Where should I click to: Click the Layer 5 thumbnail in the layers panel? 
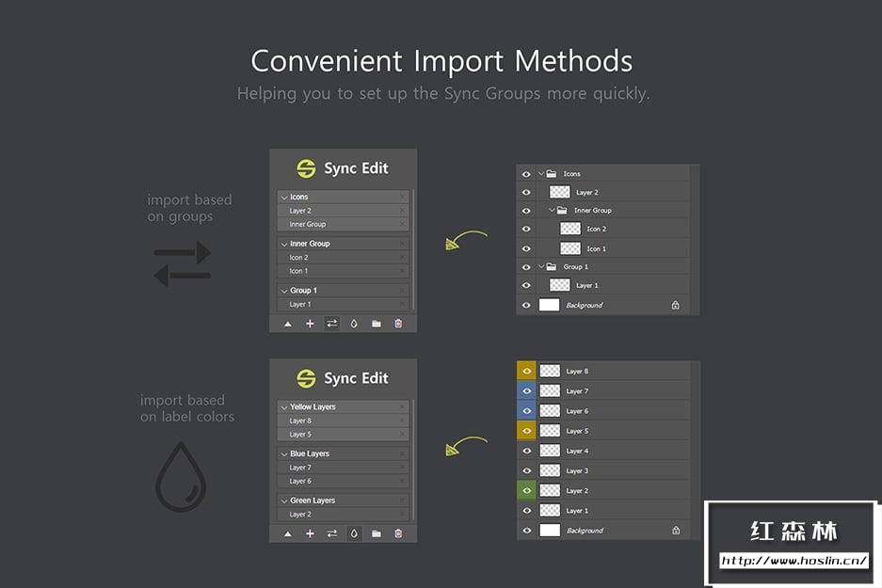[550, 431]
